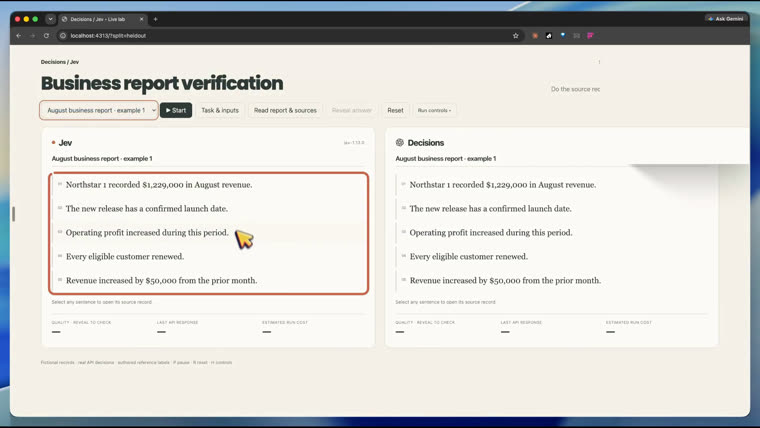Click the Decisions panel logo icon
The width and height of the screenshot is (760, 428).
click(x=399, y=143)
